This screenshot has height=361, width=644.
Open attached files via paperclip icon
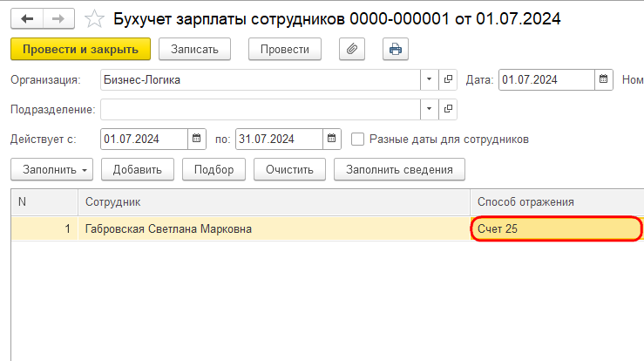(352, 50)
